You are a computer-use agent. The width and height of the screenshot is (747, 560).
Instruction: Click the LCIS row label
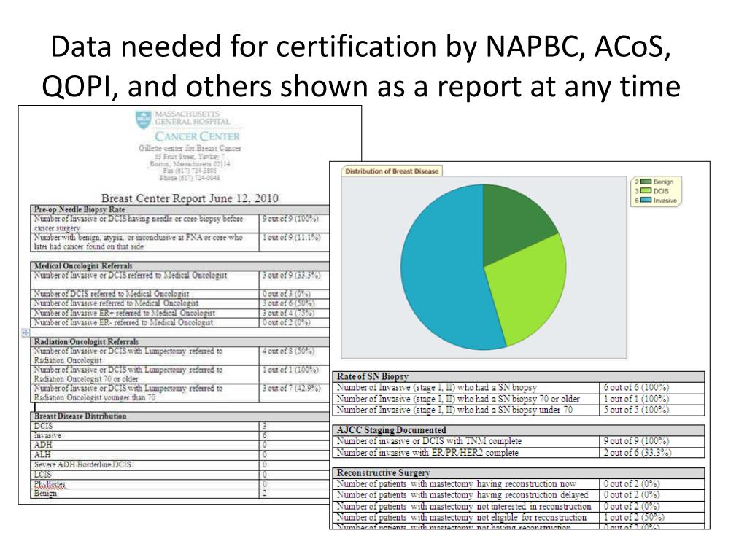point(42,474)
